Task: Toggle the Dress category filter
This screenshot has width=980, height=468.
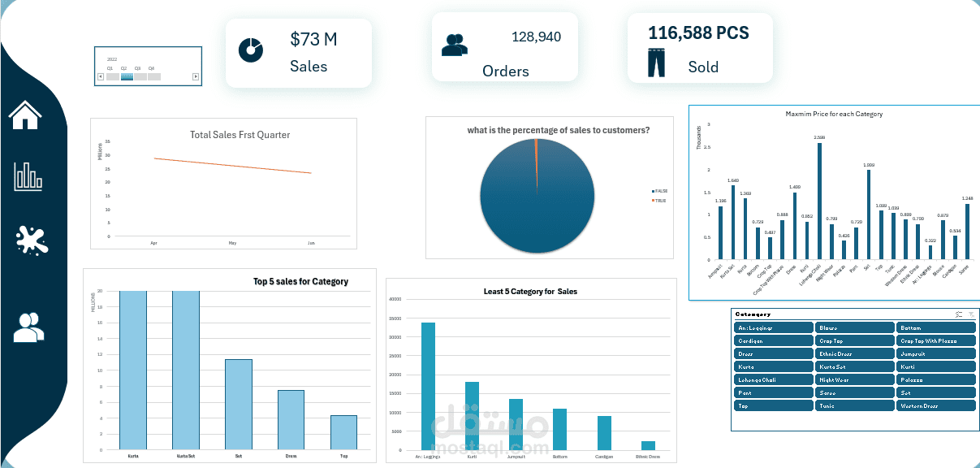Action: (773, 353)
